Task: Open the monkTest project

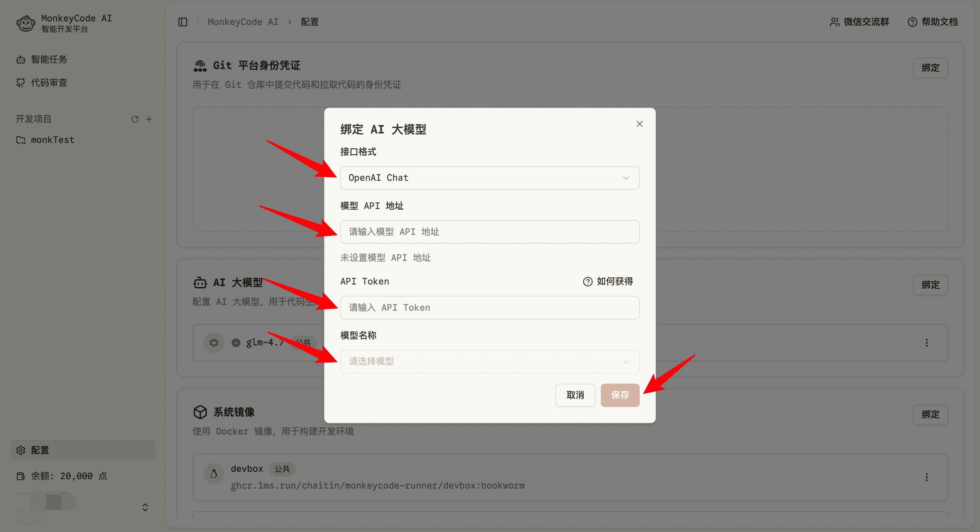Action: tap(52, 140)
